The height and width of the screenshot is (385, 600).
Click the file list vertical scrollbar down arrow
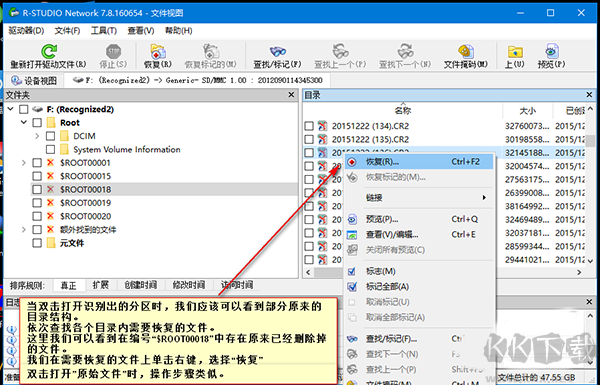(590, 261)
